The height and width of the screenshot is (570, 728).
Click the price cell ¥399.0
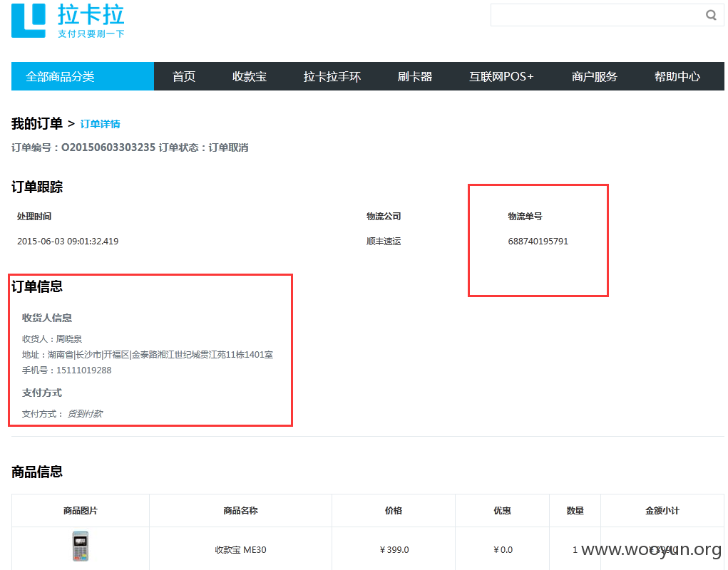(394, 550)
